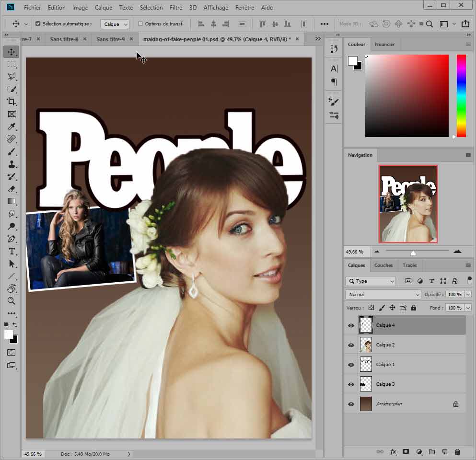This screenshot has height=460, width=476.
Task: Toggle lock all for the layer
Action: click(414, 308)
